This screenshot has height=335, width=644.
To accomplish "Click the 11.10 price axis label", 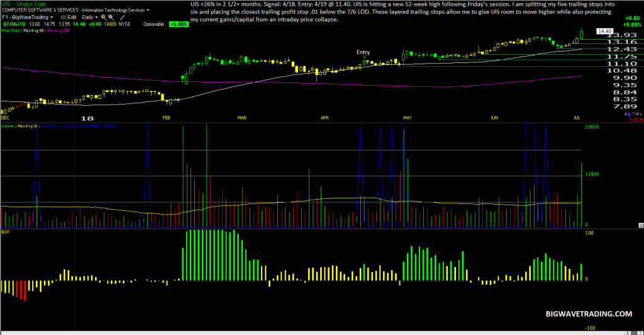I will [x=622, y=64].
